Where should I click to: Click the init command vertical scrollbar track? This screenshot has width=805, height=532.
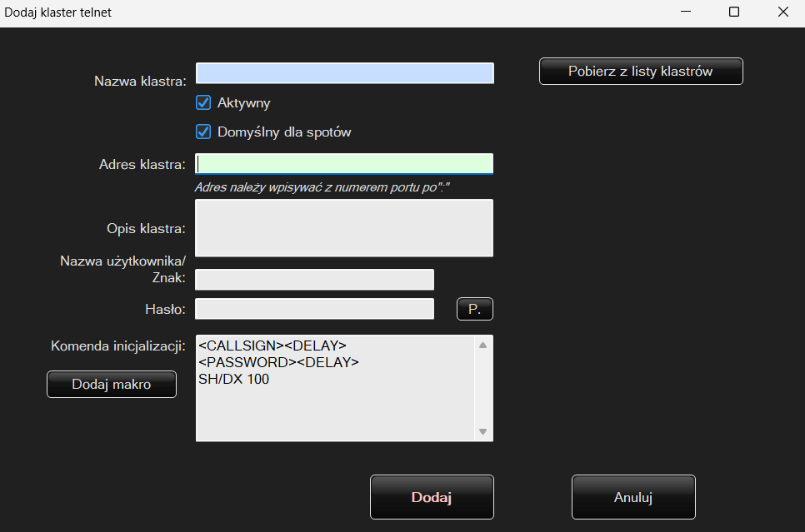(482, 388)
